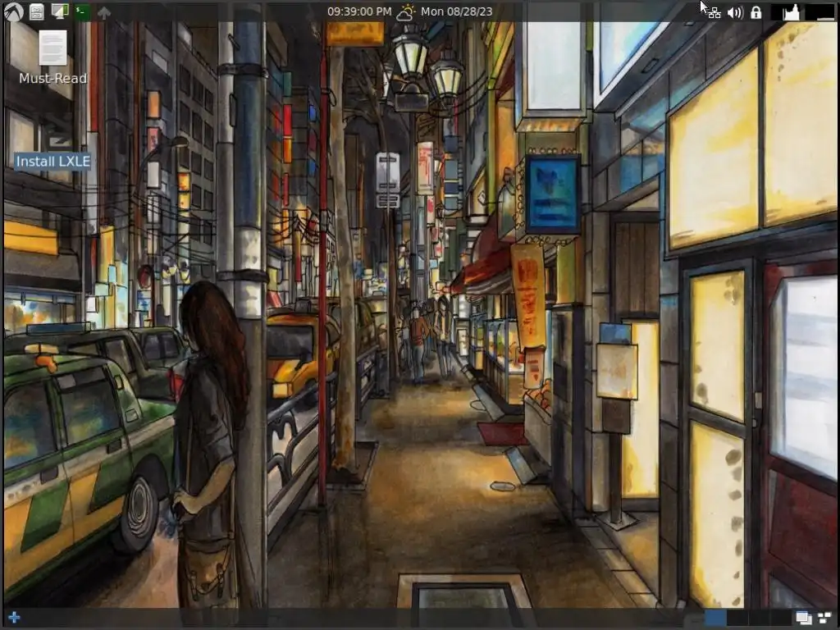This screenshot has width=840, height=630.
Task: Click the date Mon 08/28/23
Action: click(456, 11)
